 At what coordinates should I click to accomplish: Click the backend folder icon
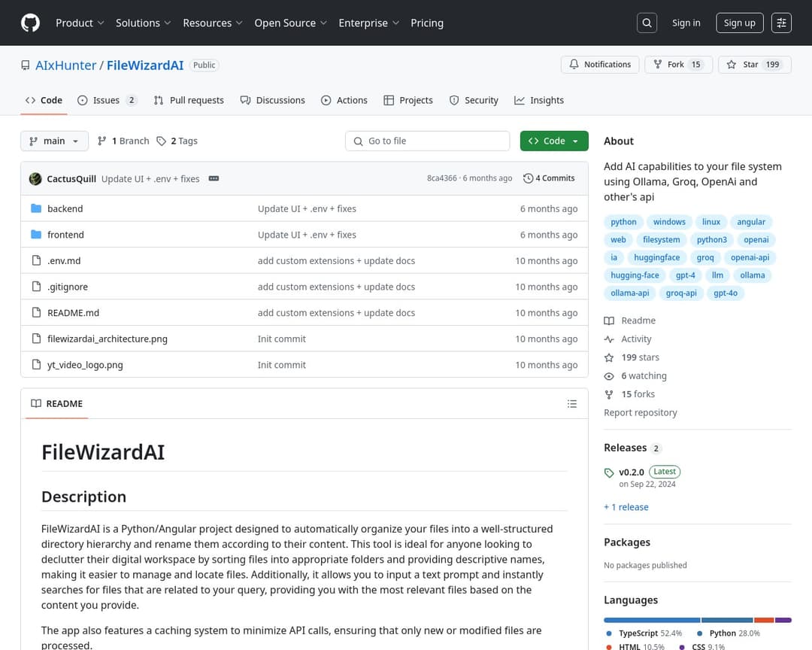36,208
